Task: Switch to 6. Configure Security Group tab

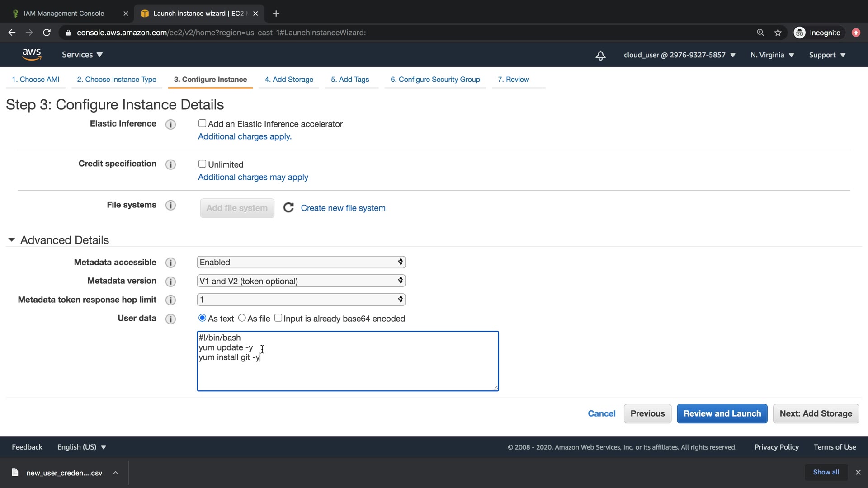Action: 435,80
